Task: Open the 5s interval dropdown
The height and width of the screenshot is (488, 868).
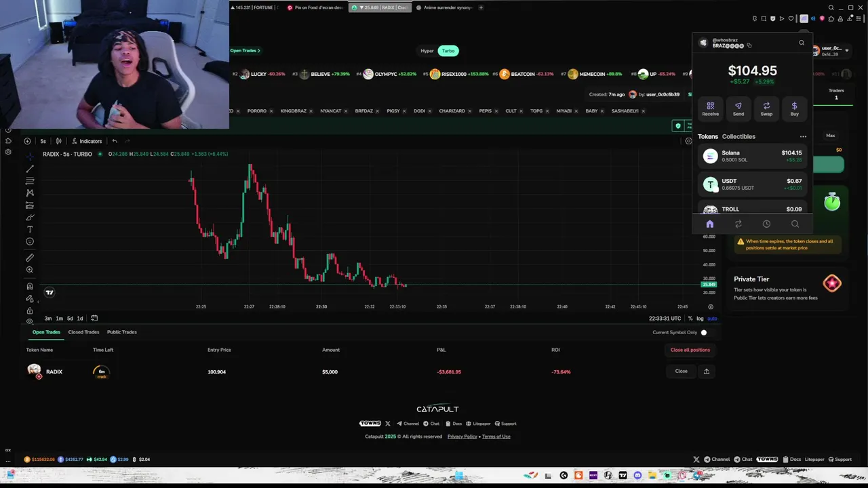Action: pos(43,141)
